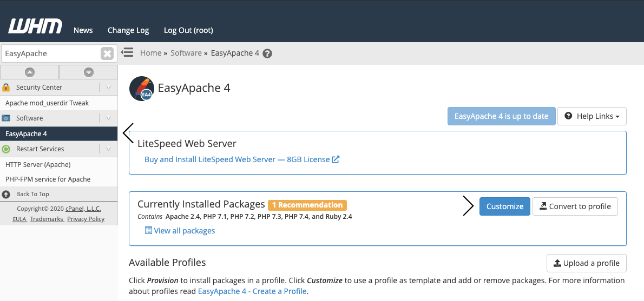Click the Back To Top arrow icon
This screenshot has width=644, height=301.
(x=6, y=195)
